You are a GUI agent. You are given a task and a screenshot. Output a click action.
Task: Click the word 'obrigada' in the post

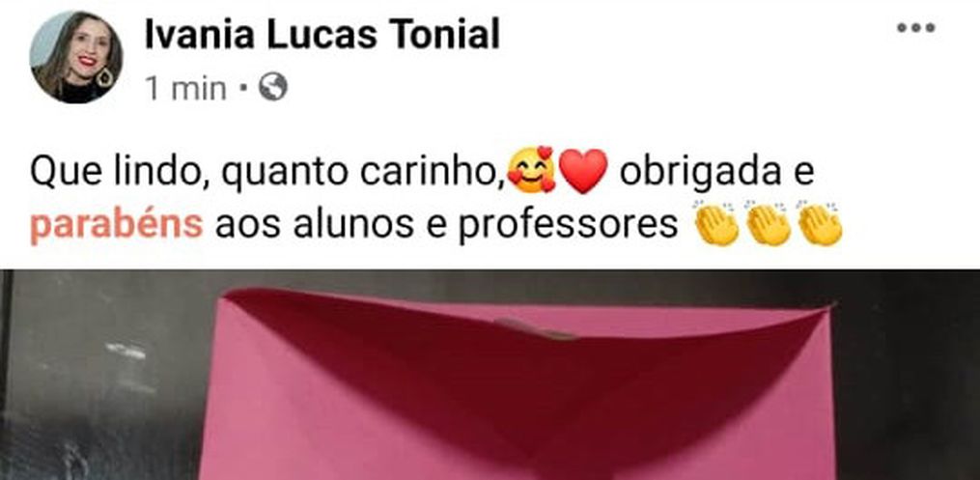click(700, 172)
